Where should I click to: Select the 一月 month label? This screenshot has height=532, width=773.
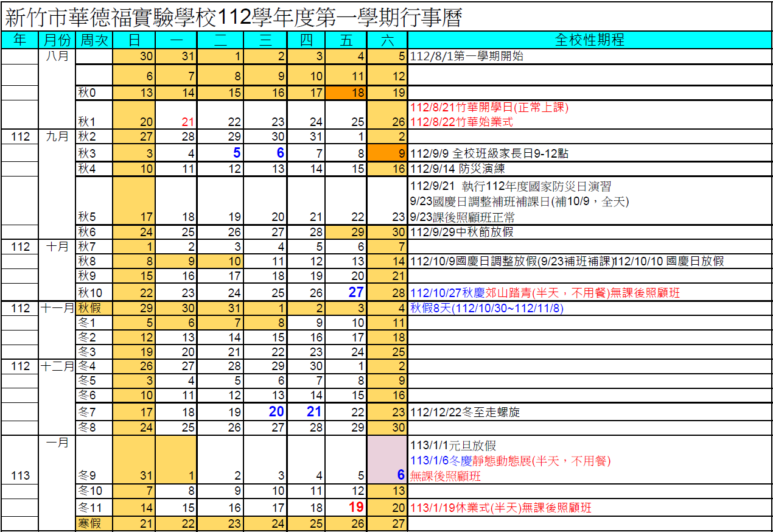pyautogui.click(x=57, y=443)
